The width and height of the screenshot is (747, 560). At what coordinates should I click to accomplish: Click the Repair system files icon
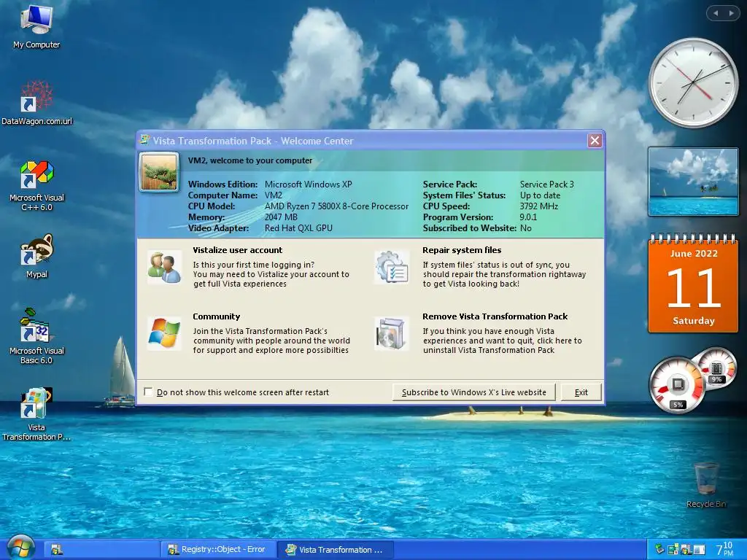point(391,267)
